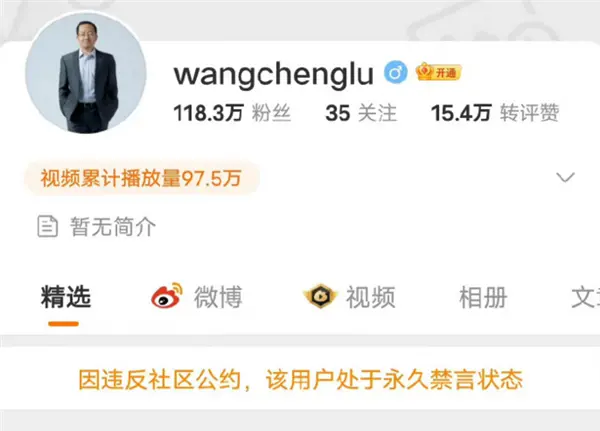Click the 暂无简介 bio text
The image size is (600, 431).
pos(113,227)
